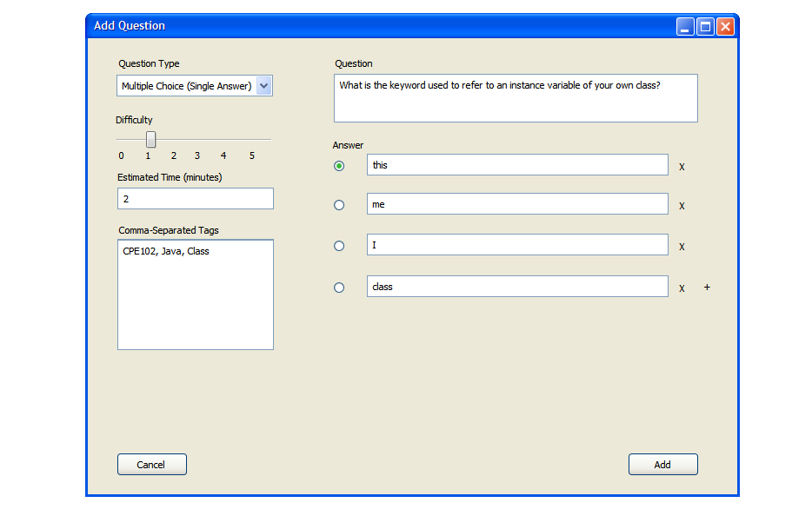Add another answer with the plus icon
This screenshot has height=516, width=812.
coord(707,288)
